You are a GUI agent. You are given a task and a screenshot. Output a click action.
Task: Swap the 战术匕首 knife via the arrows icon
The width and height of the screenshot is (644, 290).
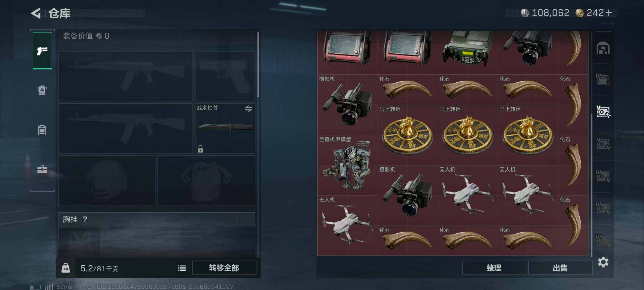[x=248, y=109]
